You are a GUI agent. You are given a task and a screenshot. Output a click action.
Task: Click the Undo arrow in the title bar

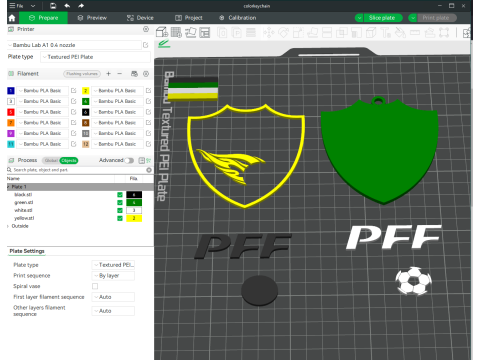(x=67, y=6)
